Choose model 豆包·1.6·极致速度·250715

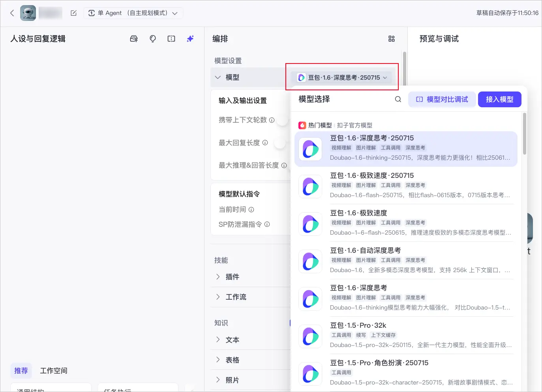pyautogui.click(x=406, y=186)
